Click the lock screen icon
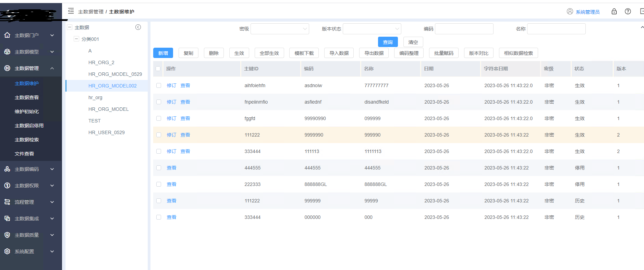This screenshot has height=270, width=644. pos(614,11)
